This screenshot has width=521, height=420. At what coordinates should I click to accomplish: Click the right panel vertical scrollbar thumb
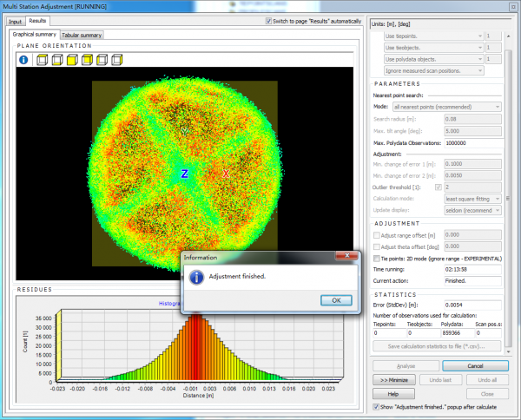click(508, 198)
